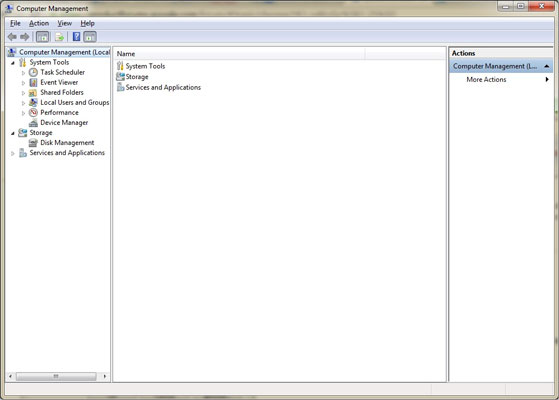Viewport: 559px width, 400px height.
Task: Open the Action menu
Action: click(x=39, y=24)
